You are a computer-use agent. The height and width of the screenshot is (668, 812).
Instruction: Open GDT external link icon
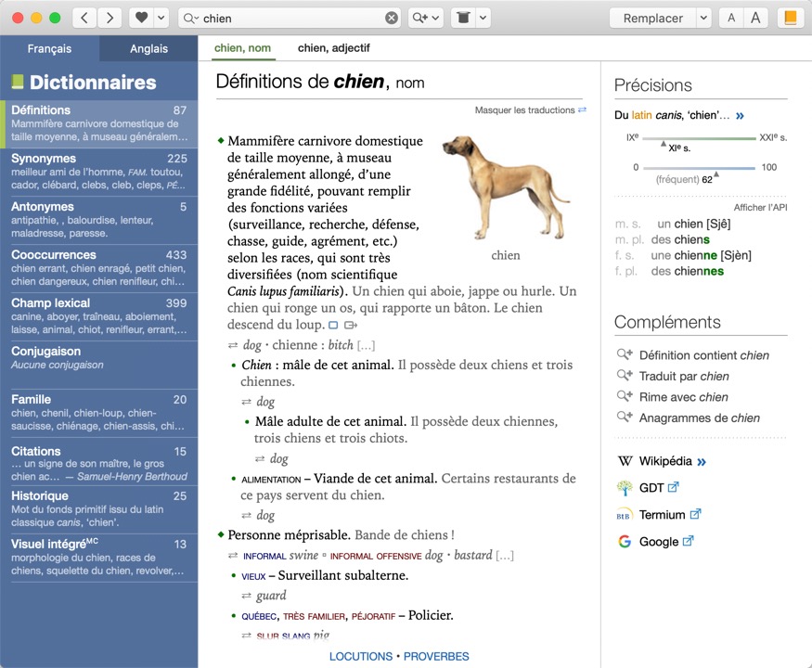tap(673, 487)
